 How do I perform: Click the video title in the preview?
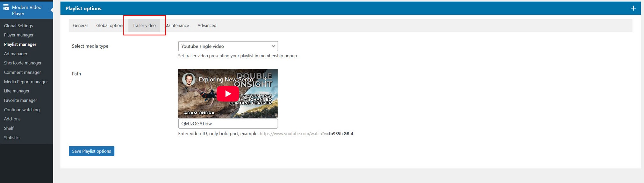[225, 80]
